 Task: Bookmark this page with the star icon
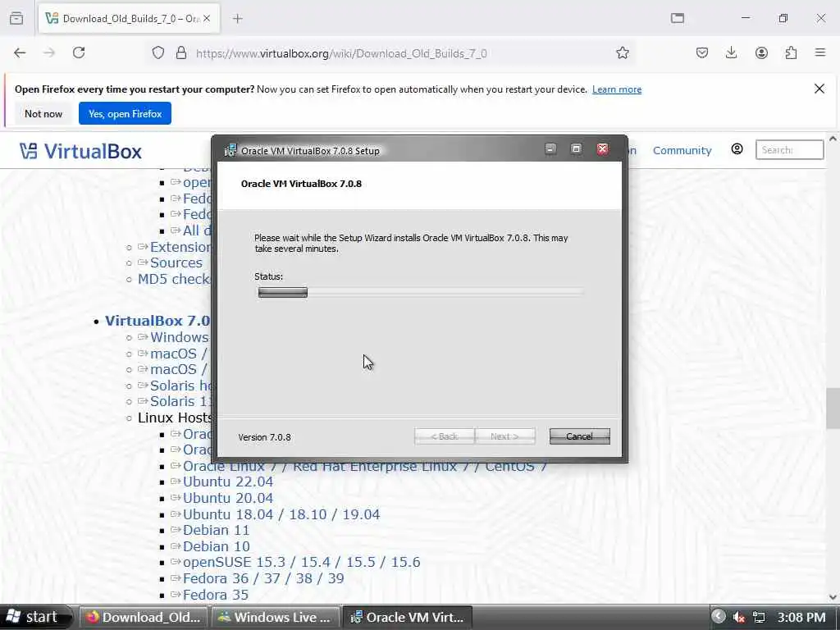pyautogui.click(x=622, y=52)
